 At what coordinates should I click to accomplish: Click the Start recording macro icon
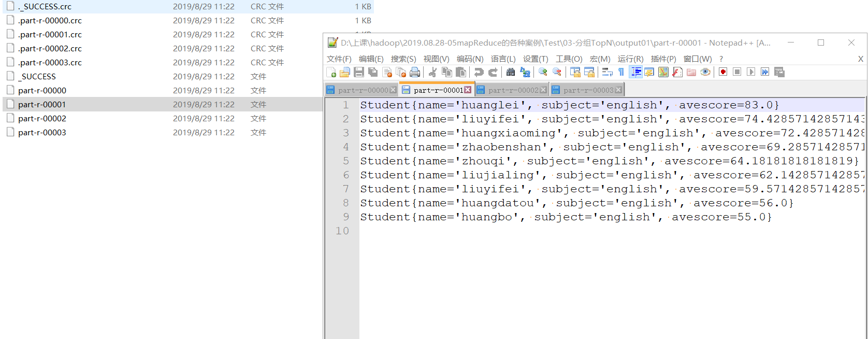pyautogui.click(x=723, y=72)
